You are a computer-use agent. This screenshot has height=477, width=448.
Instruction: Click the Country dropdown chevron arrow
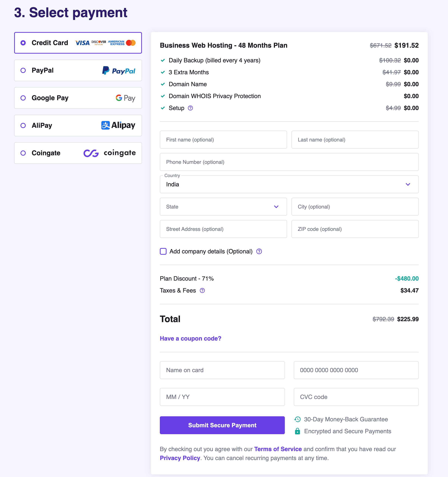tap(408, 184)
